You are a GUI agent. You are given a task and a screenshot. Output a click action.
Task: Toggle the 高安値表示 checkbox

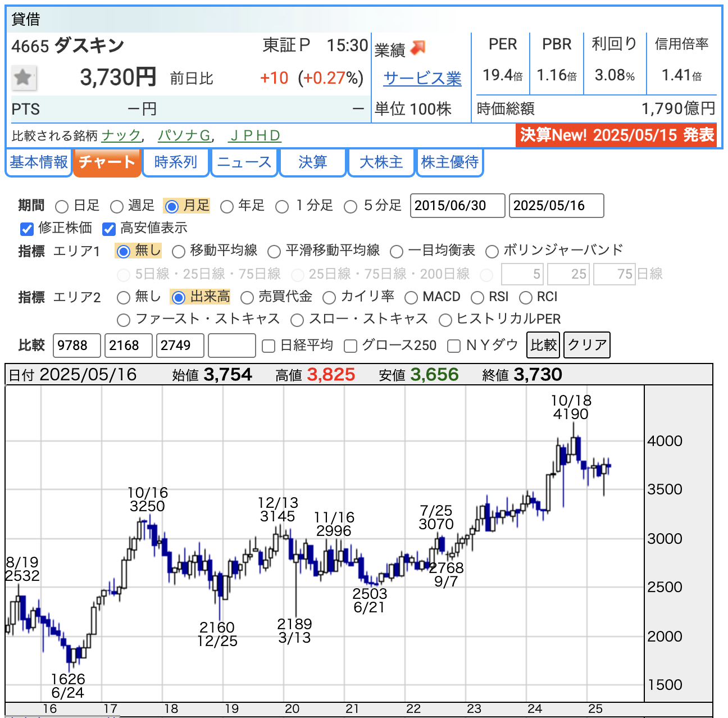pyautogui.click(x=109, y=229)
